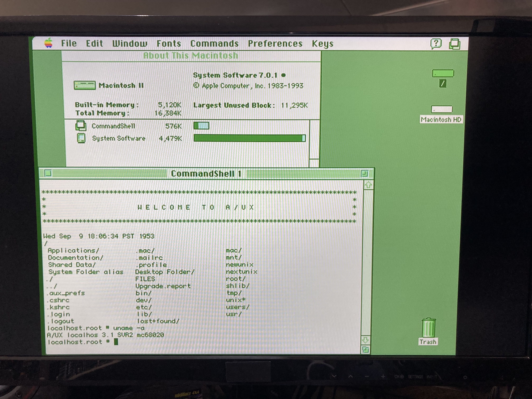Click the CommandShell application icon in memory list
Screen dimensions: 532x399
[81, 125]
